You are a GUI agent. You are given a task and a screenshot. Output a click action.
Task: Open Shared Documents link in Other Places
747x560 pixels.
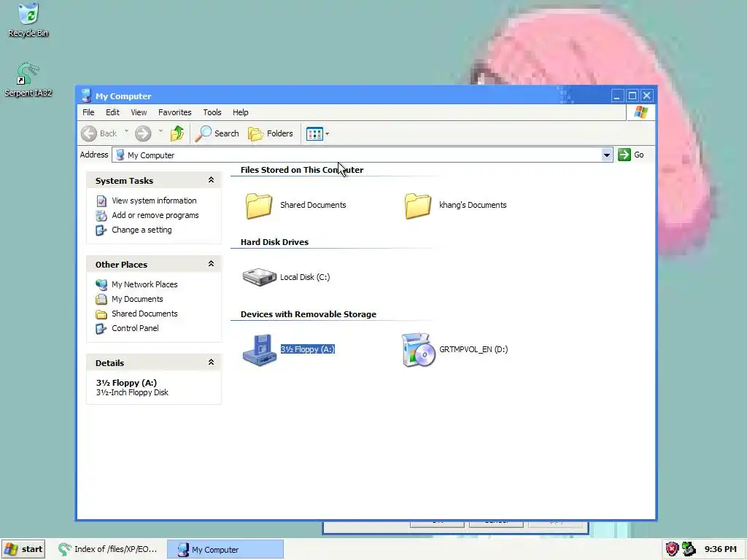(144, 314)
